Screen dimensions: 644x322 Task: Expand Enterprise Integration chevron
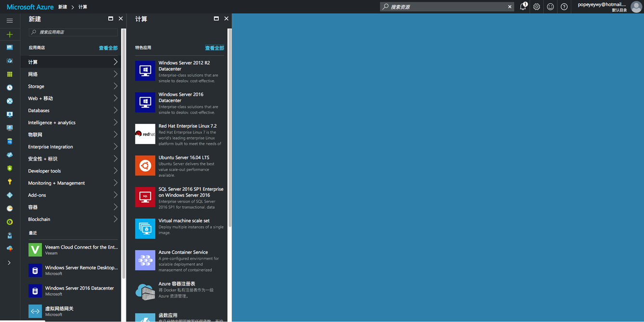tap(116, 147)
